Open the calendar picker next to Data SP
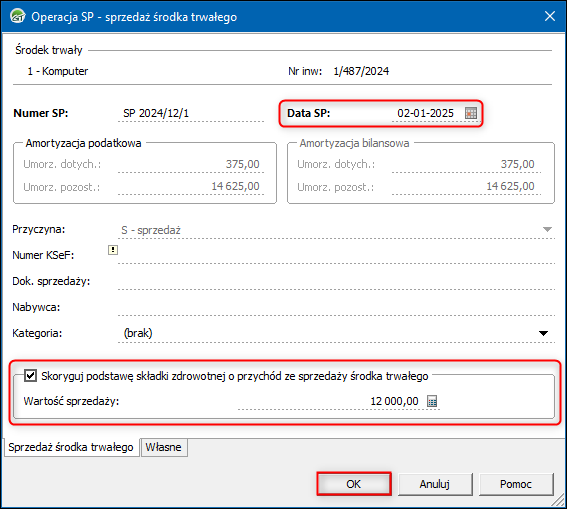This screenshot has width=567, height=509. (470, 113)
